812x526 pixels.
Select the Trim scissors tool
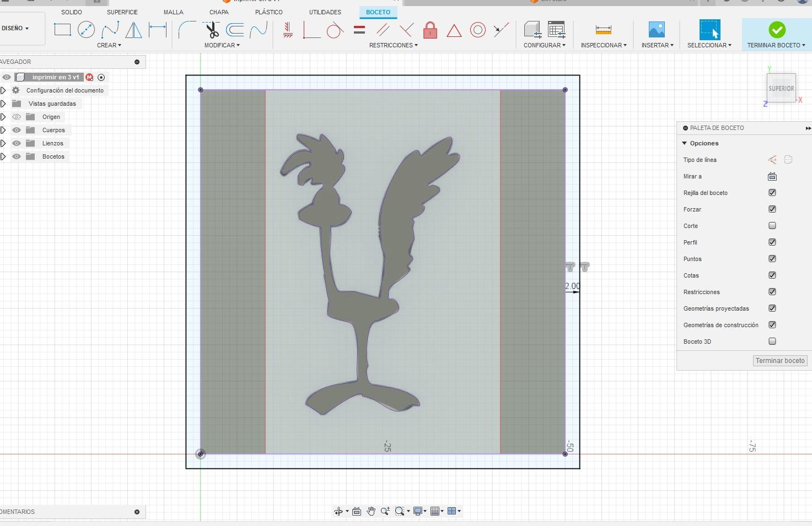(211, 30)
